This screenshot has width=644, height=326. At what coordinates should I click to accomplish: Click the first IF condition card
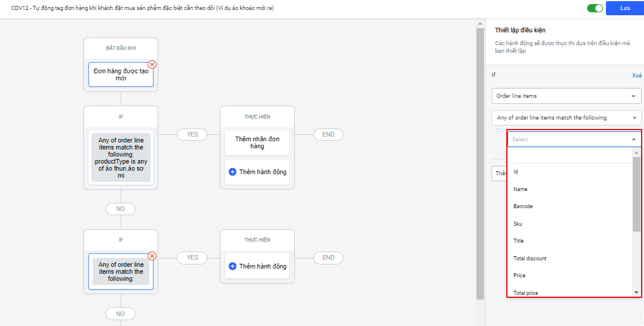(x=121, y=158)
